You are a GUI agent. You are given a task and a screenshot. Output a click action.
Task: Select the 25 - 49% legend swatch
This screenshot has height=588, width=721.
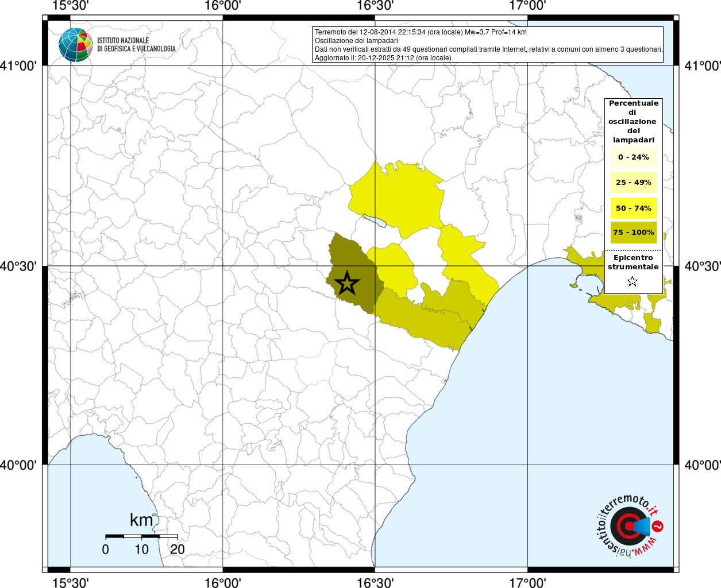[634, 183]
